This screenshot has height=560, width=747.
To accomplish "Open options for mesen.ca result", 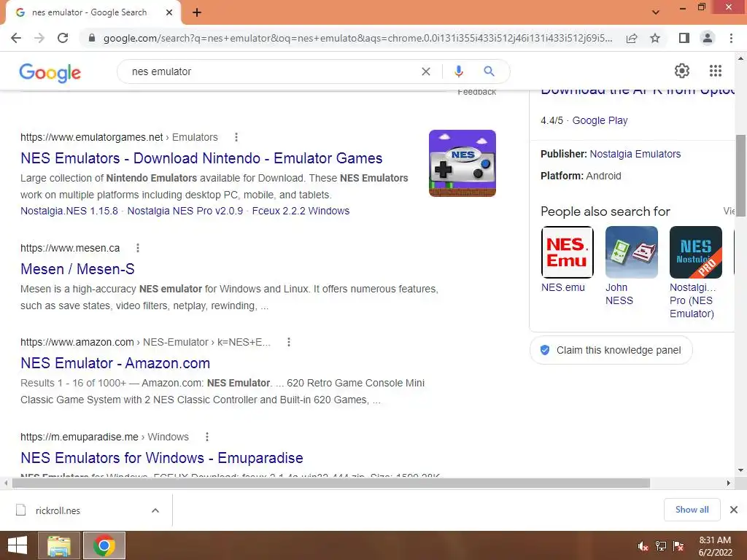I will tap(138, 248).
